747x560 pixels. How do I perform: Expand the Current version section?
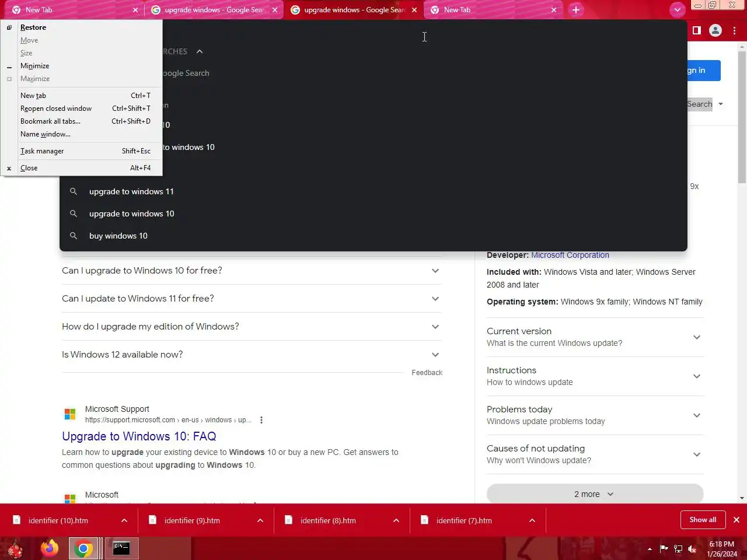click(595, 337)
